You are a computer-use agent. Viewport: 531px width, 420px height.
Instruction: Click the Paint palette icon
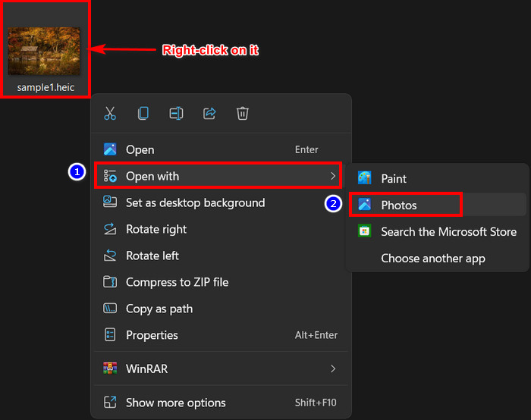pyautogui.click(x=365, y=178)
